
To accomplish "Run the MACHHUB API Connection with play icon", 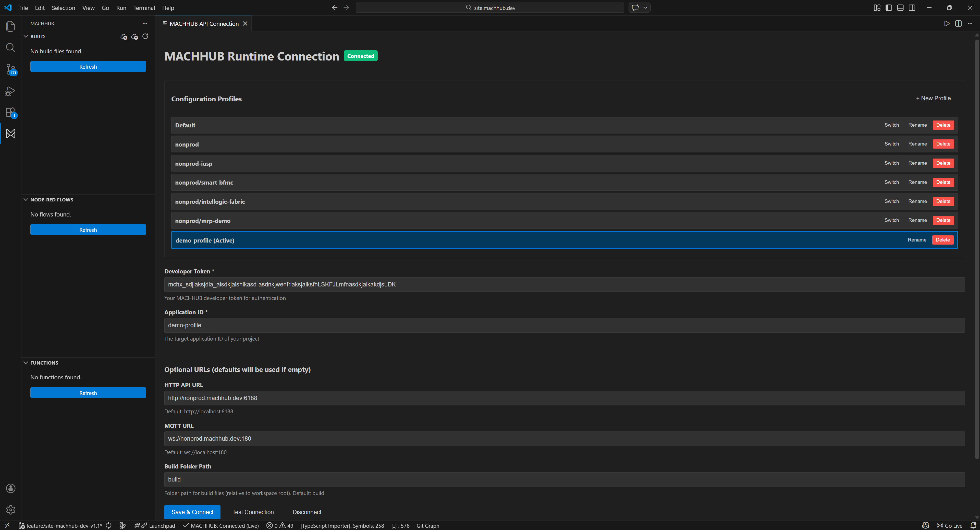I will (947, 23).
